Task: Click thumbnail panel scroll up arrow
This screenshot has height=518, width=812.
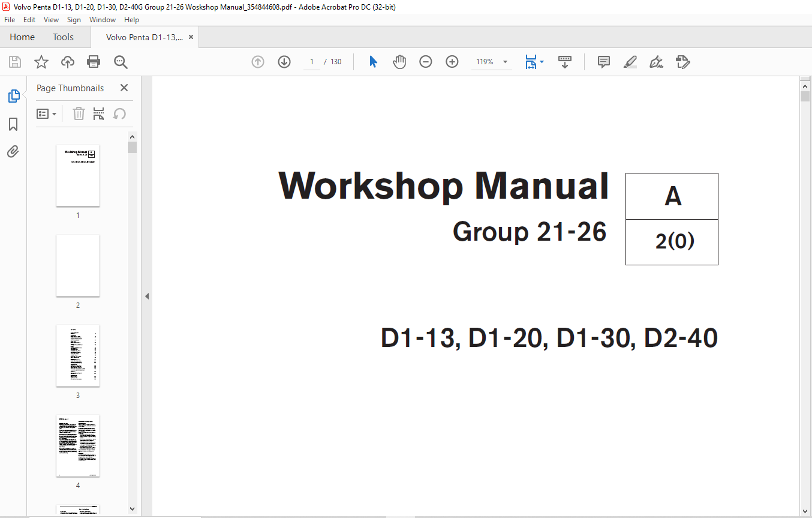Action: click(132, 136)
